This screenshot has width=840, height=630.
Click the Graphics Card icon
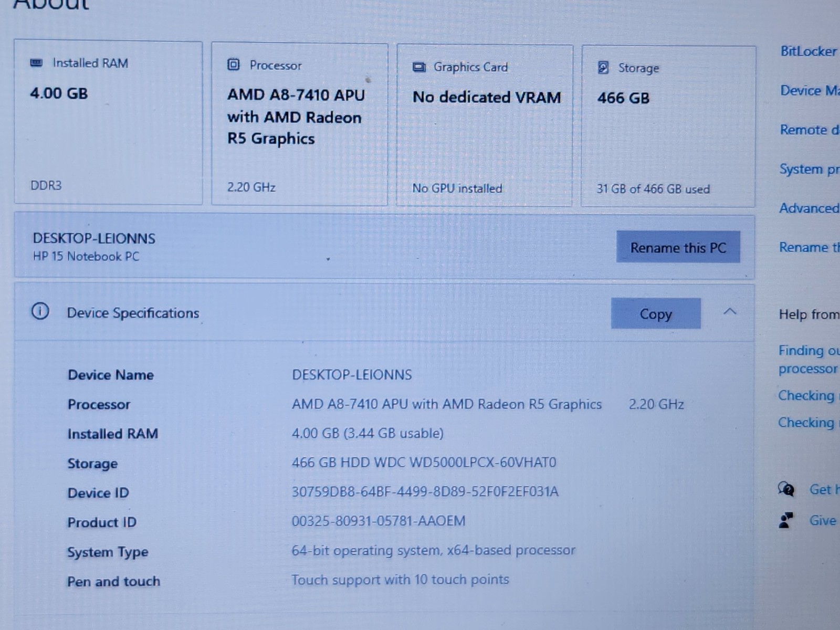[419, 67]
